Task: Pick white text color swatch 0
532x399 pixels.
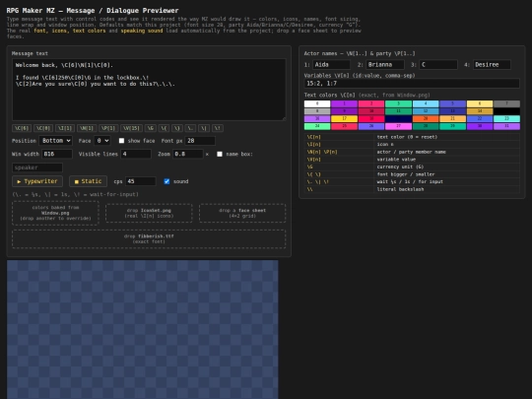Action: [x=317, y=103]
